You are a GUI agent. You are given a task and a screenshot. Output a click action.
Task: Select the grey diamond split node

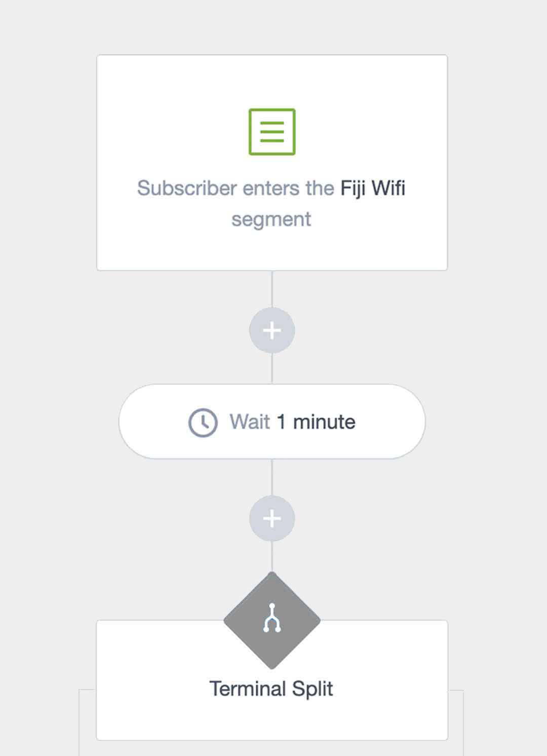click(248, 621)
